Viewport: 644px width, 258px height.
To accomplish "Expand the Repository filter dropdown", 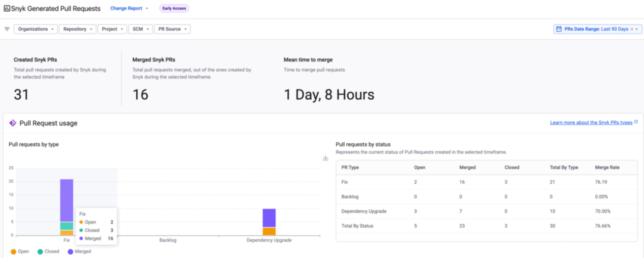I will click(x=77, y=29).
